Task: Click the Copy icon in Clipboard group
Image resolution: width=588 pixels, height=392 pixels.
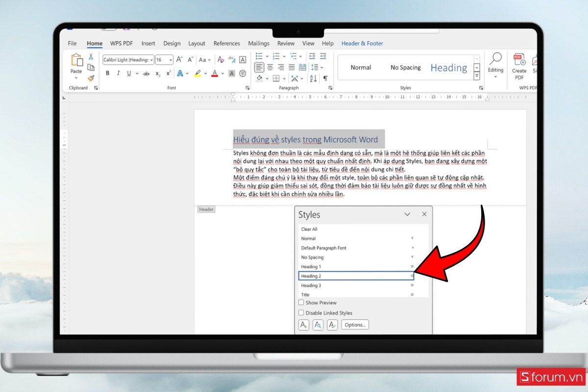Action: (91, 68)
